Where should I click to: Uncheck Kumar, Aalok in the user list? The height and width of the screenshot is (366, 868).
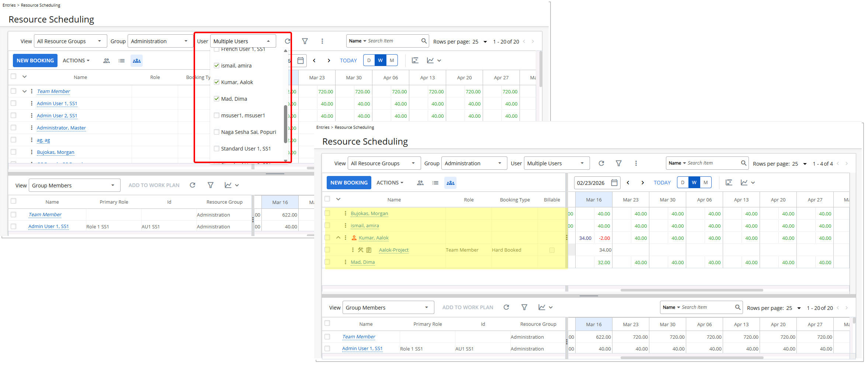(216, 82)
